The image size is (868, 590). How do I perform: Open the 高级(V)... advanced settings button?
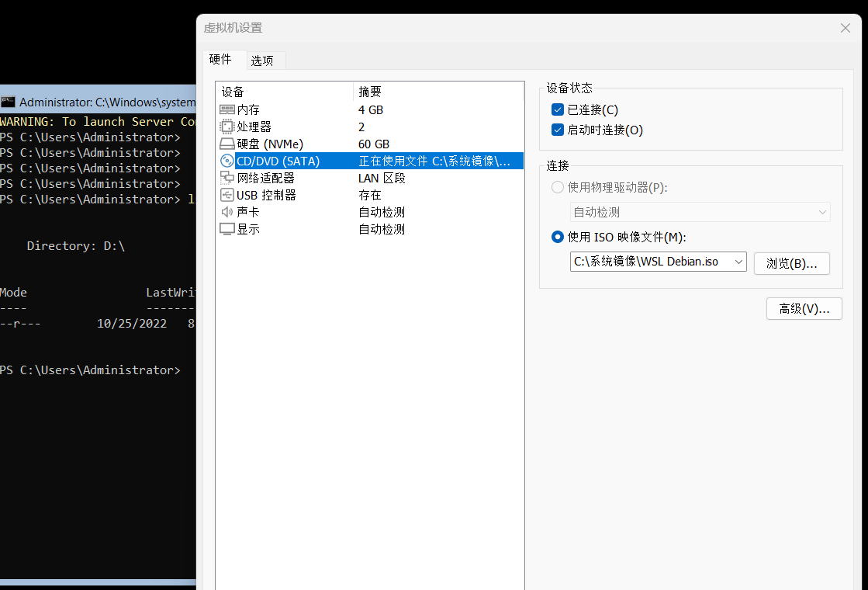[804, 308]
